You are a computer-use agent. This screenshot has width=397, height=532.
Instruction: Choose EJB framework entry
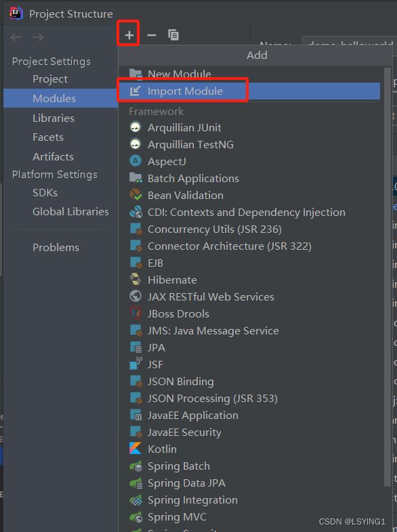[x=249, y=263]
